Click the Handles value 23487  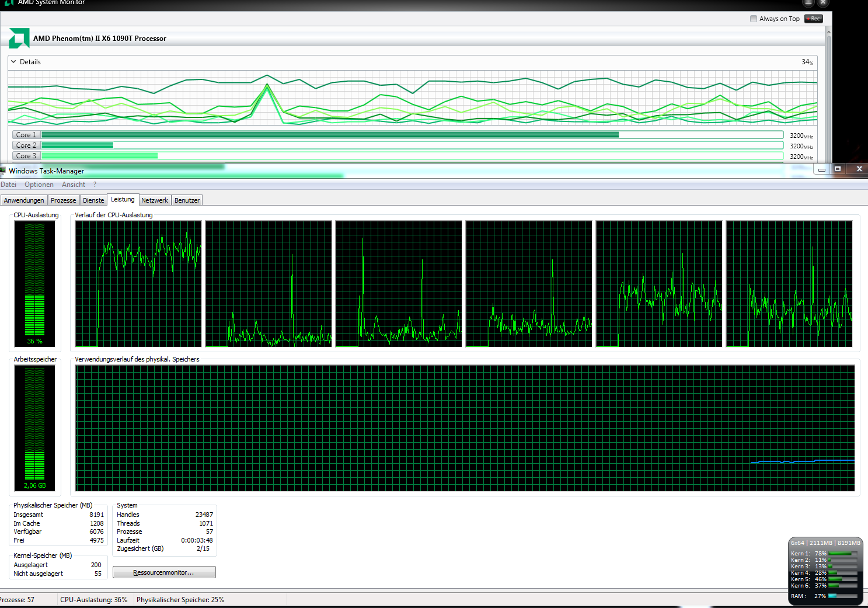204,515
